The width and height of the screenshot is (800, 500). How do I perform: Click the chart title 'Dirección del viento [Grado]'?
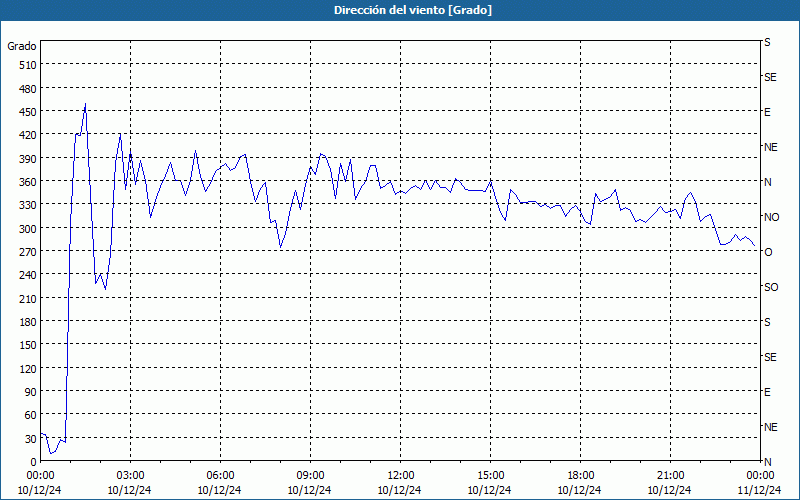413,10
